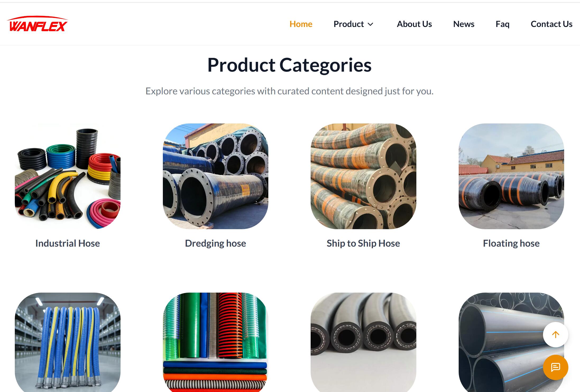Select the colorful PVC suction hoses thumbnail

pos(215,342)
